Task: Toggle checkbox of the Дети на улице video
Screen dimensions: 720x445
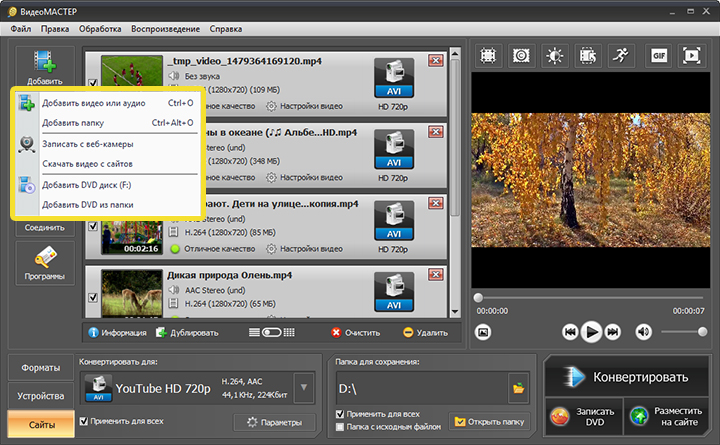Action: [x=93, y=226]
